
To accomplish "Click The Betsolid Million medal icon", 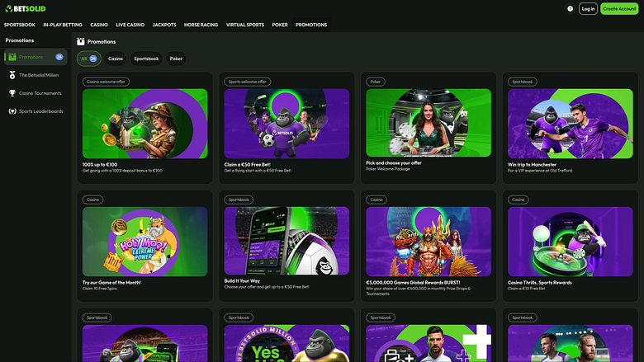I will coord(12,75).
